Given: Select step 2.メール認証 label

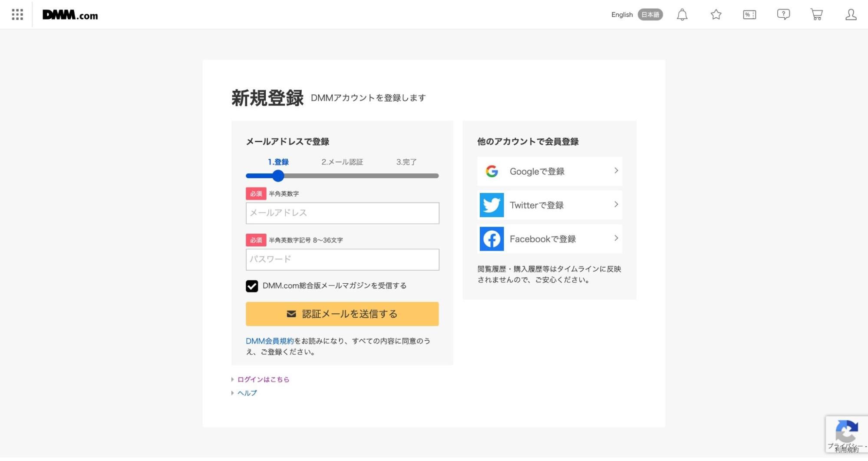Looking at the screenshot, I should tap(342, 162).
